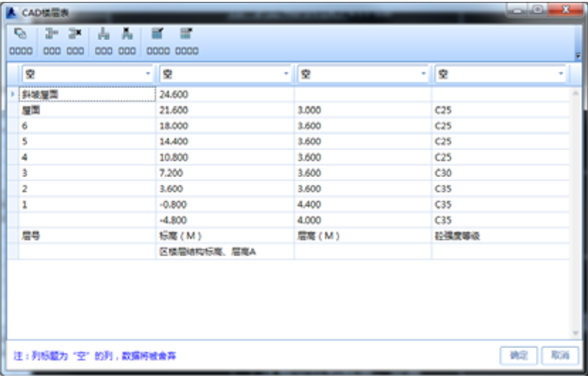Expand the toolbar overflow arrow at the right end

point(578,56)
